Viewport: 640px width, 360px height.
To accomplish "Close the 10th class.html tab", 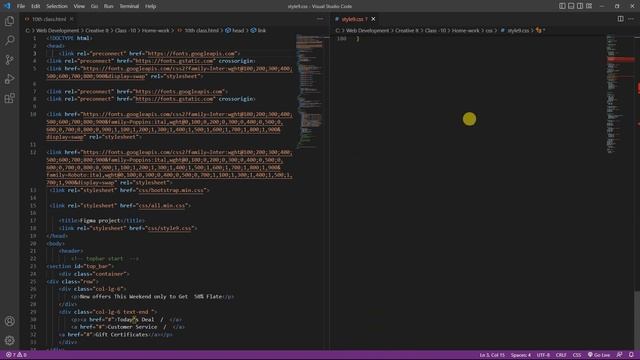I will pyautogui.click(x=71, y=19).
